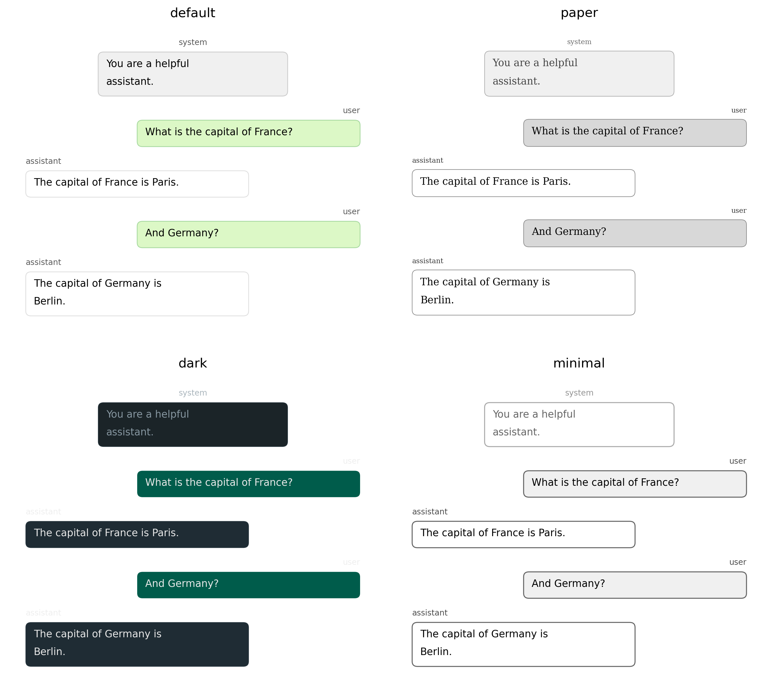Select the minimal theme's 'And Germany?' bubble

coord(635,585)
